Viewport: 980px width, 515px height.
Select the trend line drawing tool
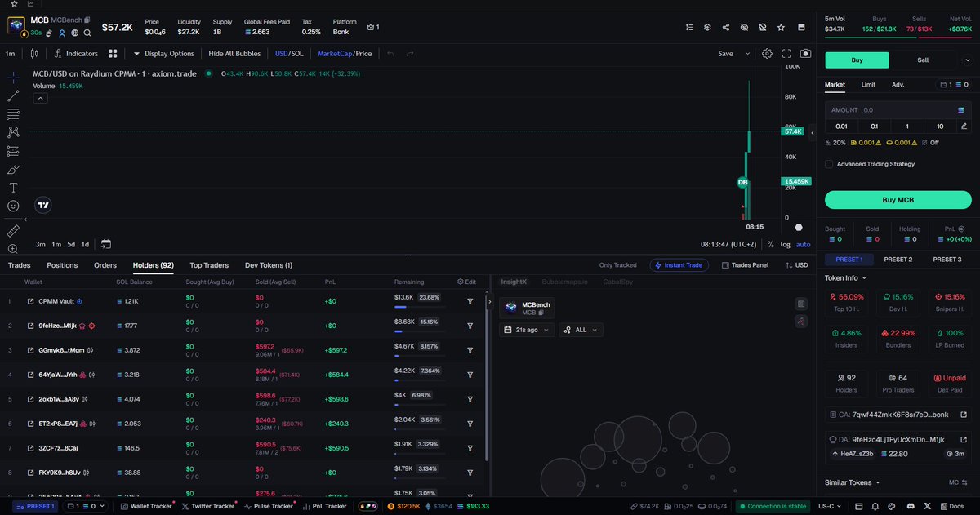[x=13, y=95]
